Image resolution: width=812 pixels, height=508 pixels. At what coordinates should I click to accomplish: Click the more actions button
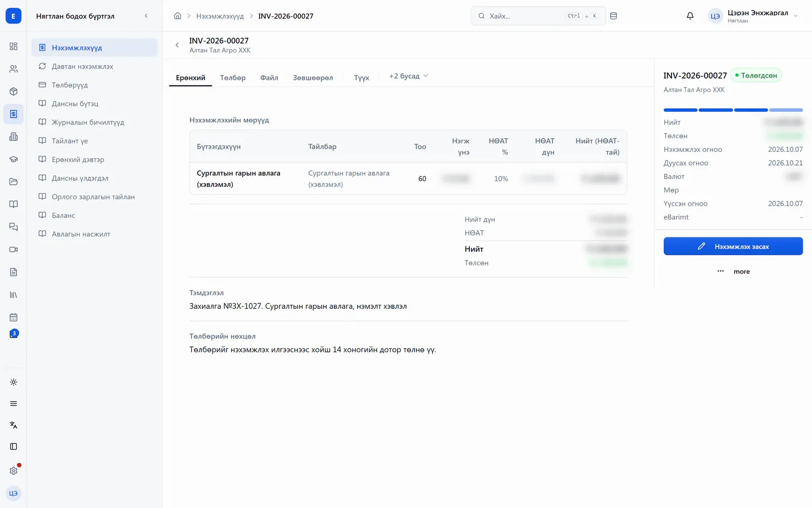click(x=733, y=271)
